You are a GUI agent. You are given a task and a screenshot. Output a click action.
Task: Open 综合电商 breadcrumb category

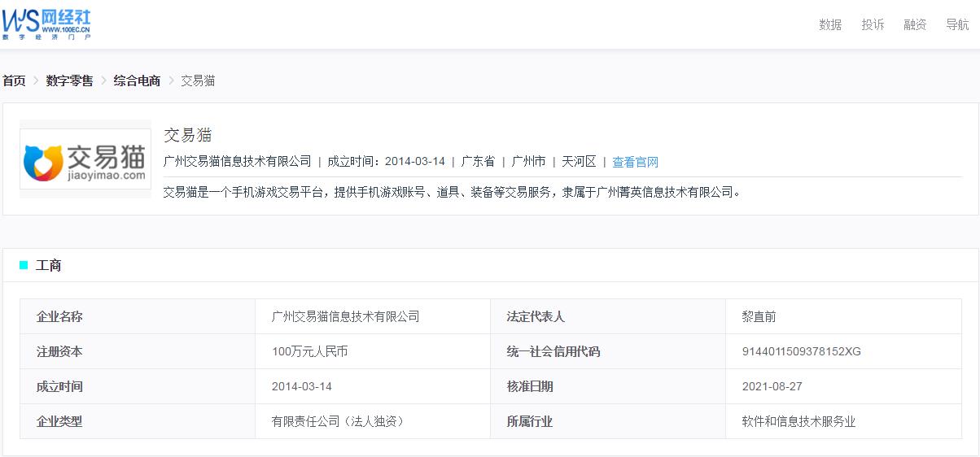click(x=137, y=81)
